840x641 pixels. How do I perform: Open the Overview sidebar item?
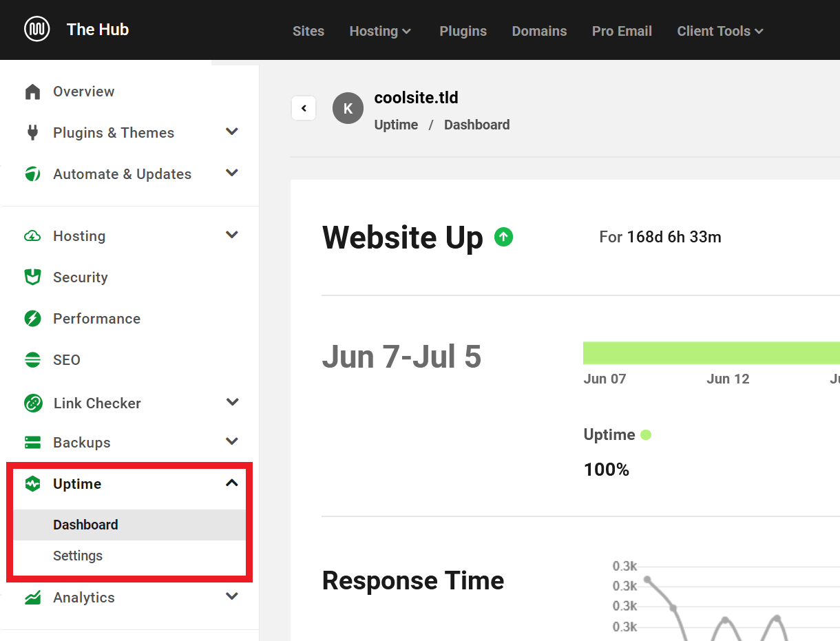(83, 92)
